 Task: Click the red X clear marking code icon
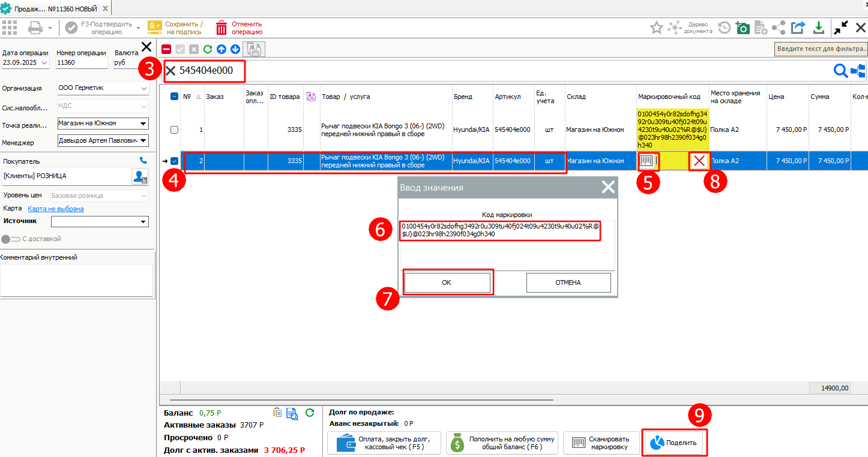click(x=699, y=161)
